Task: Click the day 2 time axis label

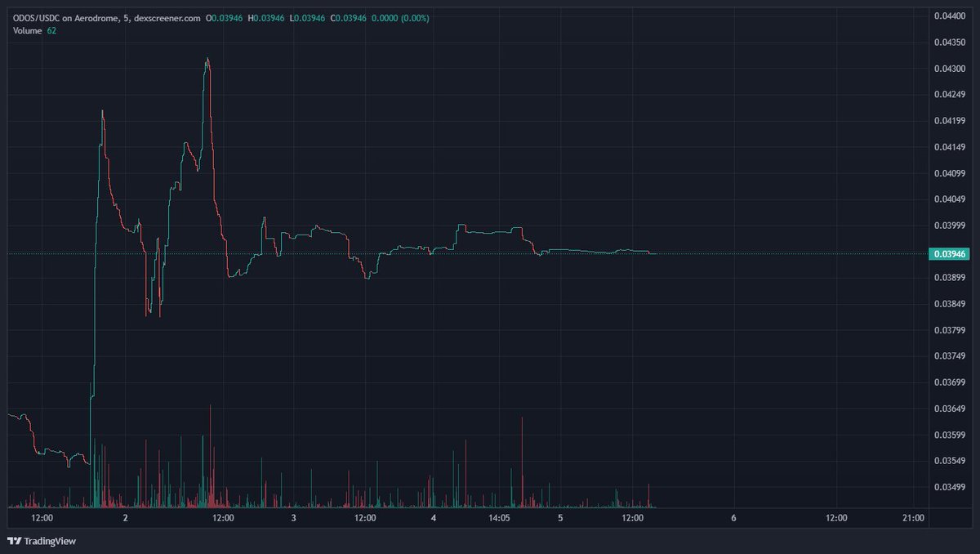Action: (x=125, y=518)
